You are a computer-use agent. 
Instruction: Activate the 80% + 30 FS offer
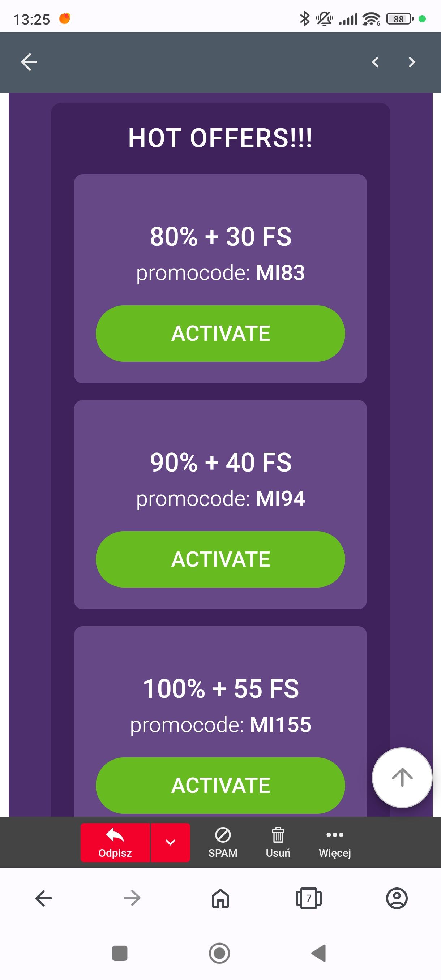pos(220,333)
